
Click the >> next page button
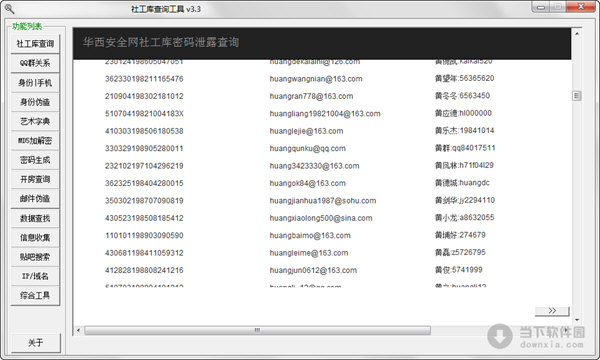[x=552, y=311]
